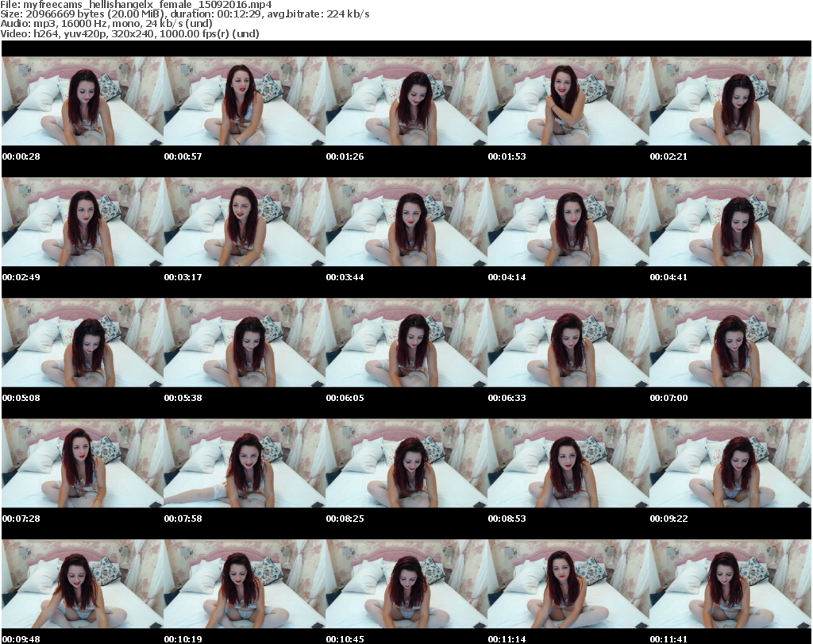Choose the frame captured at 00:08:25
Screen dimensions: 813x644
[406, 463]
